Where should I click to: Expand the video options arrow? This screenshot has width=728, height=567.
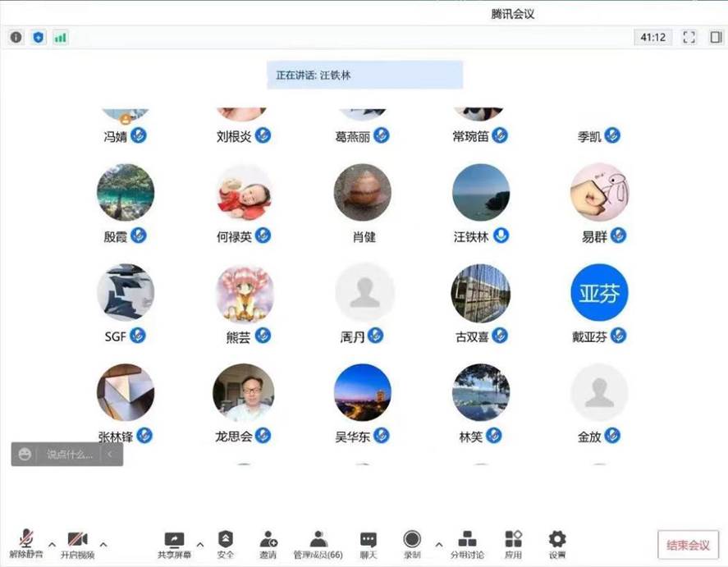click(103, 544)
